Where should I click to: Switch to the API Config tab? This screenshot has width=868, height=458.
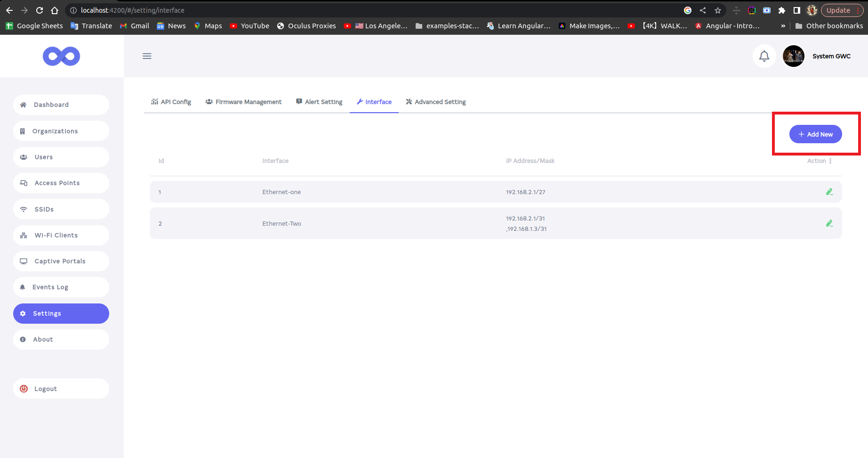[x=171, y=102]
